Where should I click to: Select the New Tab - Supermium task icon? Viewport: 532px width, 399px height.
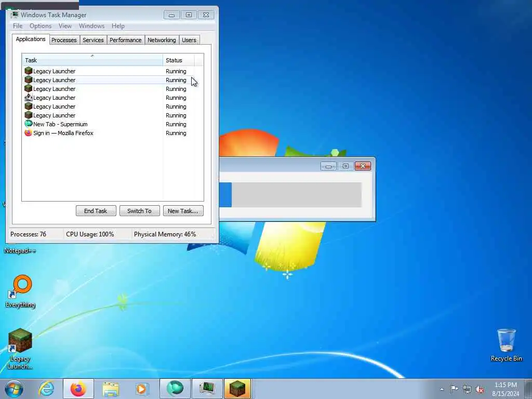tap(29, 124)
